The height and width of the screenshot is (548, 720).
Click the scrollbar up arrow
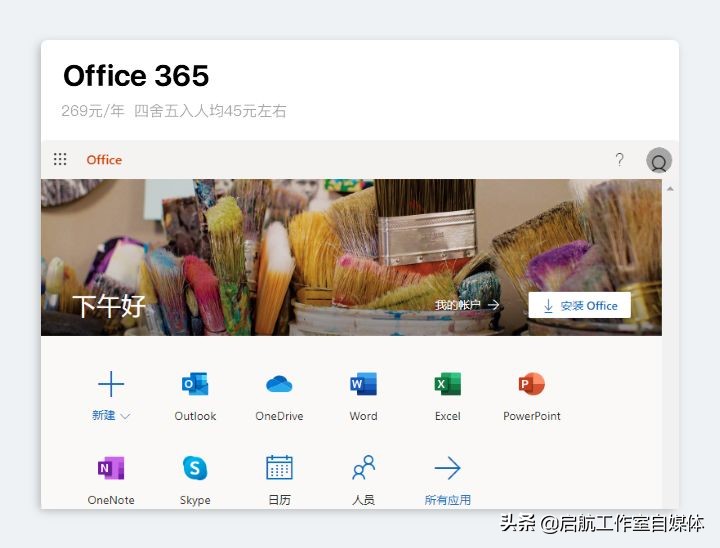[670, 188]
